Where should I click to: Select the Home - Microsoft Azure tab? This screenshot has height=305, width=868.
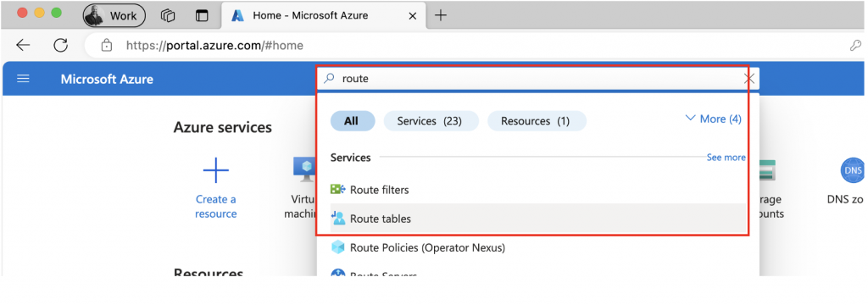(x=325, y=15)
